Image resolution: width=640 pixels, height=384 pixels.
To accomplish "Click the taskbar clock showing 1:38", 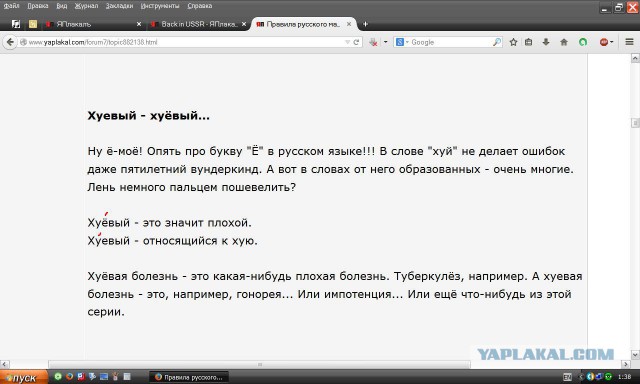I will 624,377.
